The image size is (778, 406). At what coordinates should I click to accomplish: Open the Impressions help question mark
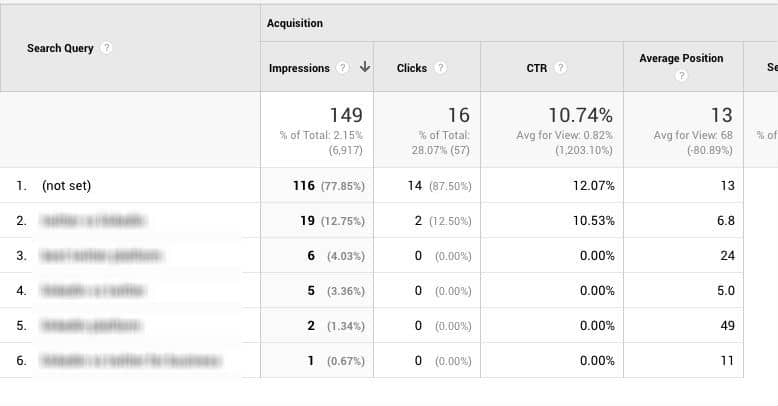coord(342,68)
